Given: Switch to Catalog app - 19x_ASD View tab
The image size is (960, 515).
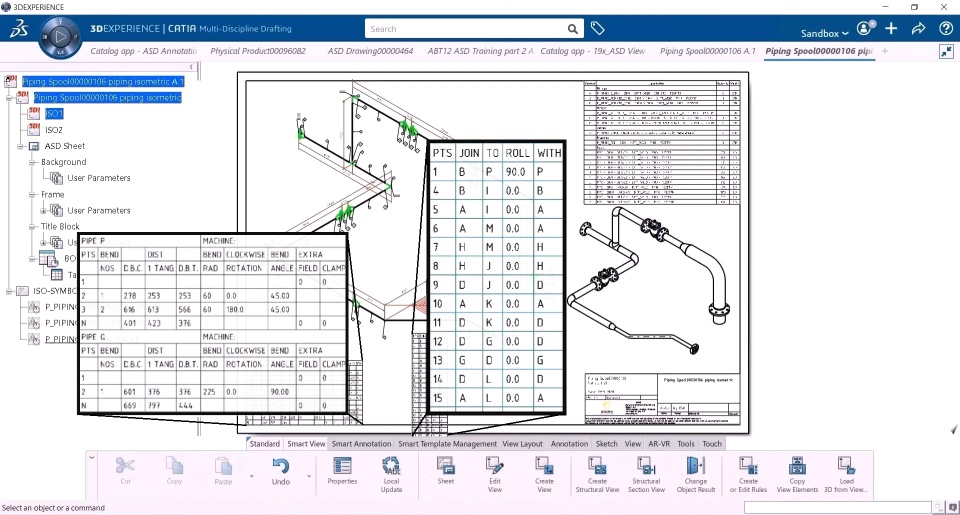Looking at the screenshot, I should tap(593, 51).
